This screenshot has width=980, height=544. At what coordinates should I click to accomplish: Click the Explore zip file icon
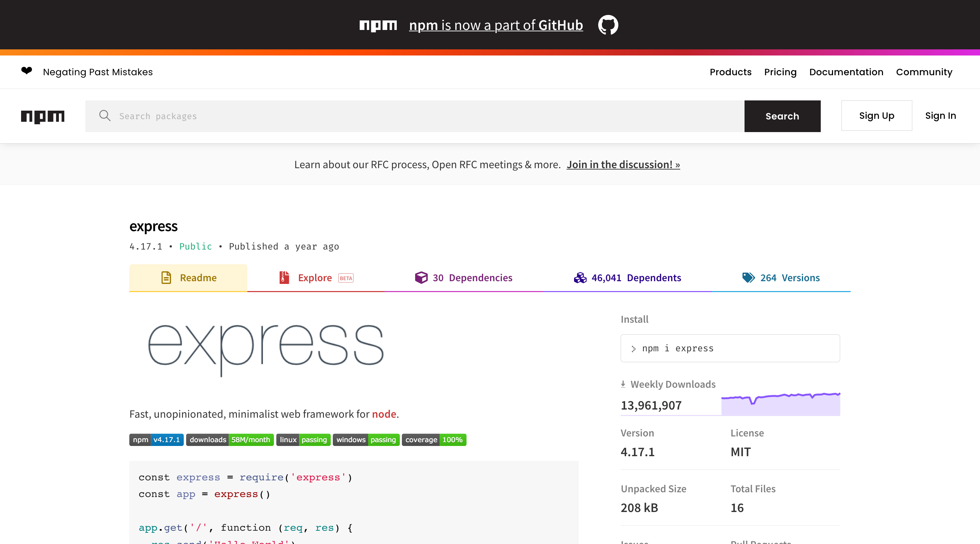coord(284,277)
